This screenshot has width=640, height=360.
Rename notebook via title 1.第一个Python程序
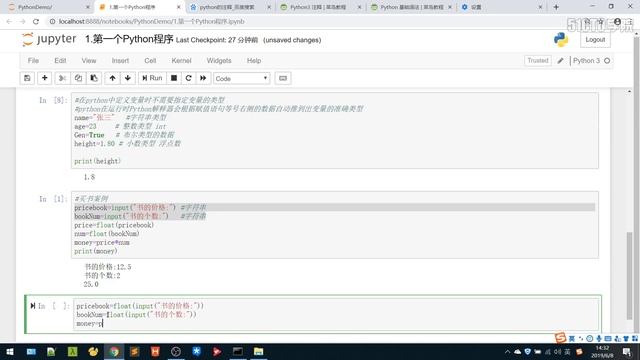pos(129,39)
